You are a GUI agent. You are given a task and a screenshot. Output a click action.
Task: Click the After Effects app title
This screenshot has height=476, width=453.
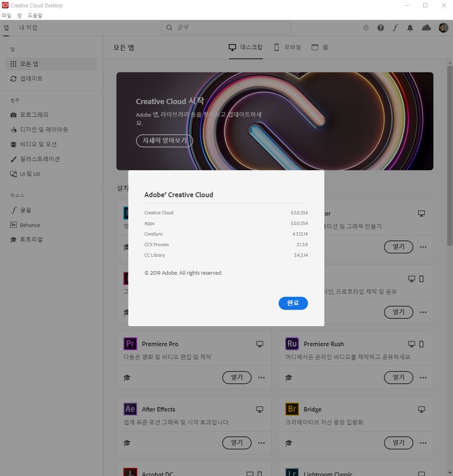coord(158,409)
